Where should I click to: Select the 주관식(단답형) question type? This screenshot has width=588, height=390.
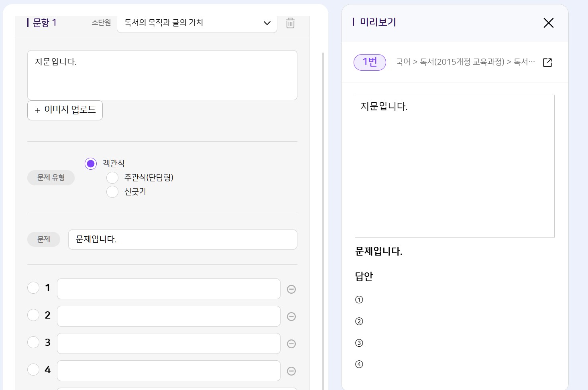click(112, 177)
